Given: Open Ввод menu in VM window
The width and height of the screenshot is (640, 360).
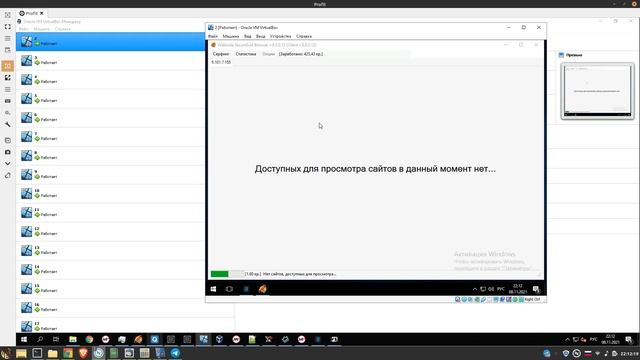Looking at the screenshot, I should [x=260, y=36].
